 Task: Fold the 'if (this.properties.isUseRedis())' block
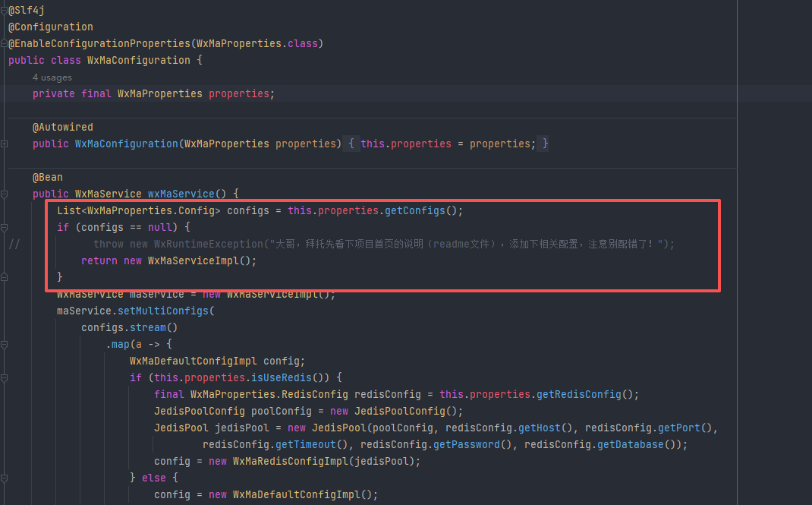(x=4, y=377)
